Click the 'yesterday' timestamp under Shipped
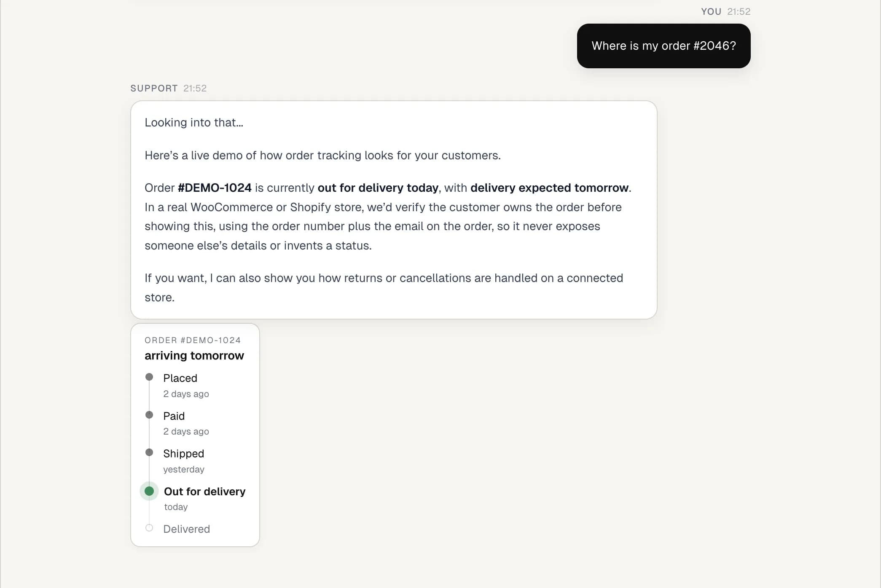The image size is (881, 588). [184, 469]
